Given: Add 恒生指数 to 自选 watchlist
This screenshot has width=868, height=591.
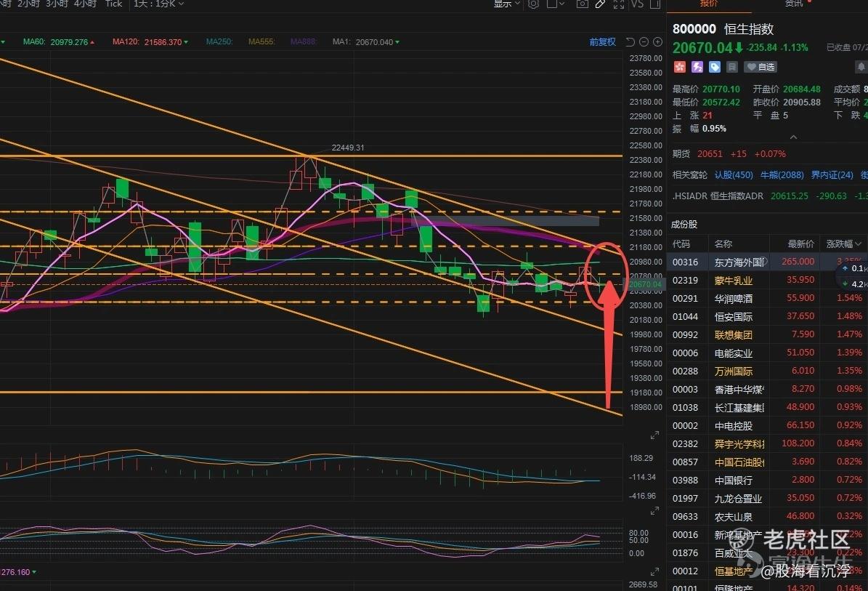Looking at the screenshot, I should (x=760, y=67).
